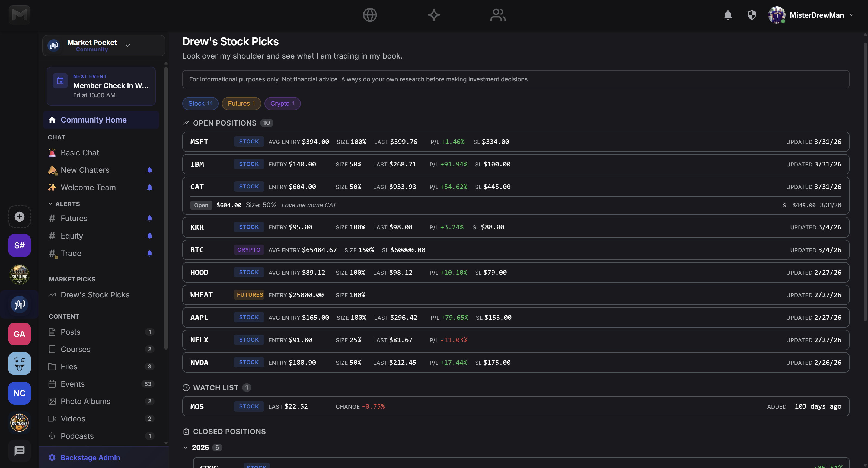Open the sparkle AI assistant icon

[x=434, y=15]
